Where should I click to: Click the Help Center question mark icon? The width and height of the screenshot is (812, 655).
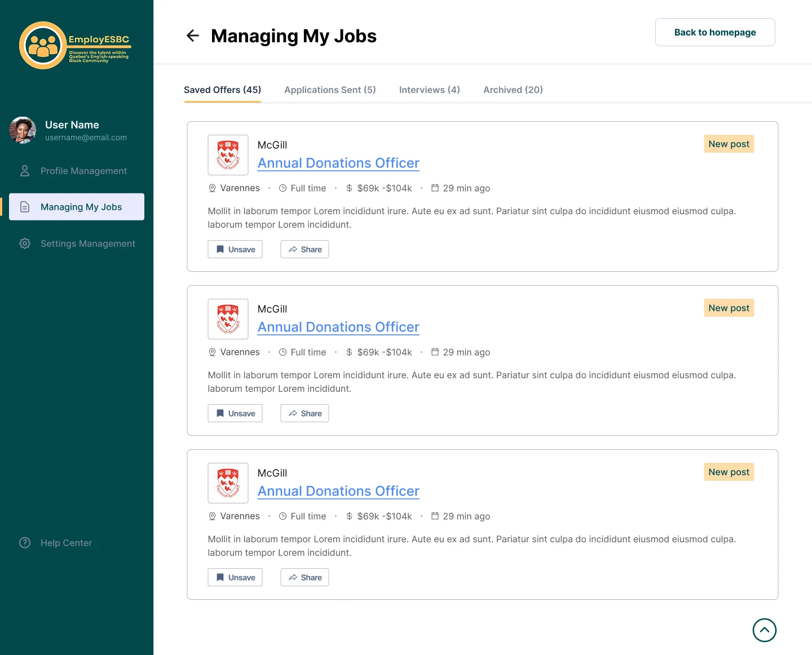click(25, 543)
